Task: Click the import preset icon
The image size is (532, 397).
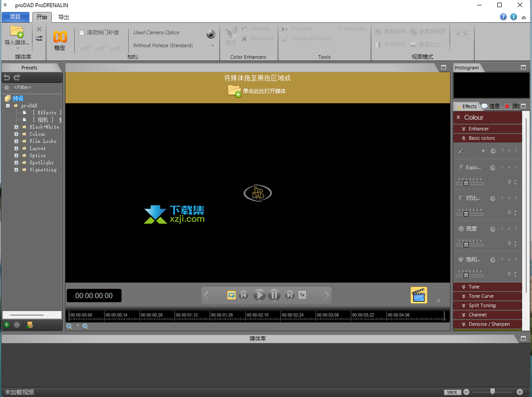Action: 29,325
